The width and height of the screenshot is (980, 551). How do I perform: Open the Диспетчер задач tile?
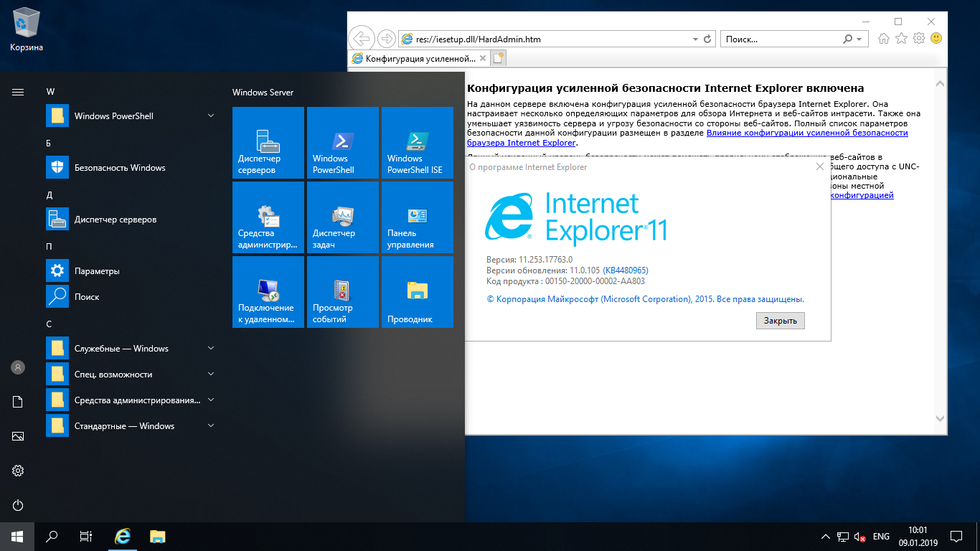tap(343, 217)
